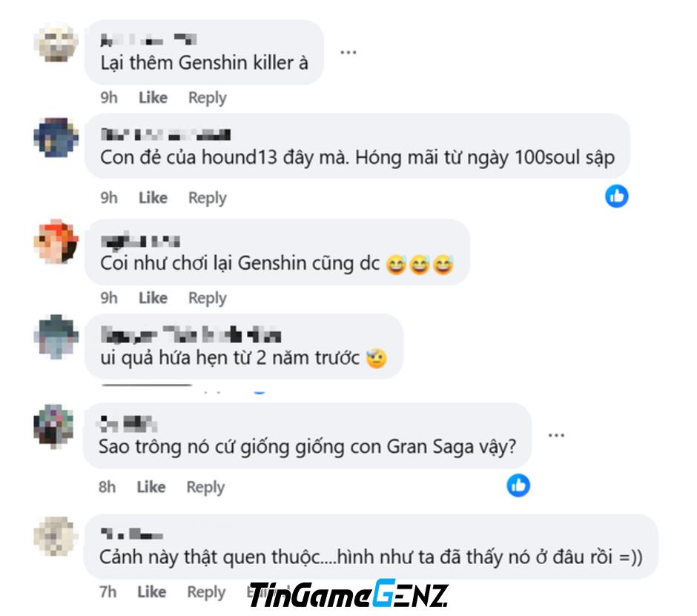Reply to 'Coi như chơi lại Genshin' comment

pyautogui.click(x=207, y=298)
